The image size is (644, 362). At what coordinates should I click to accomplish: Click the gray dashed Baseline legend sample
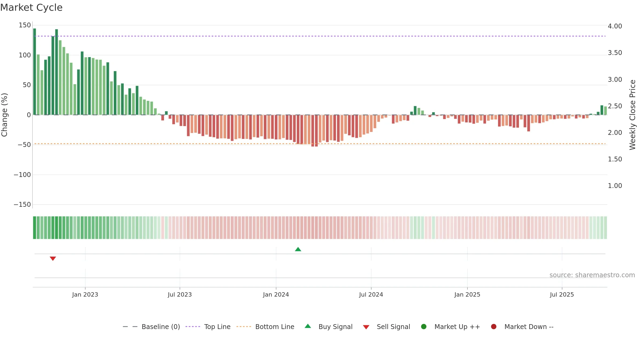pyautogui.click(x=130, y=327)
